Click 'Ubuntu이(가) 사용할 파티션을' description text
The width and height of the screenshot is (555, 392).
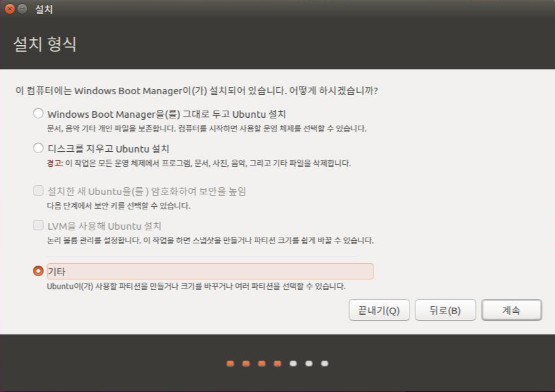196,286
